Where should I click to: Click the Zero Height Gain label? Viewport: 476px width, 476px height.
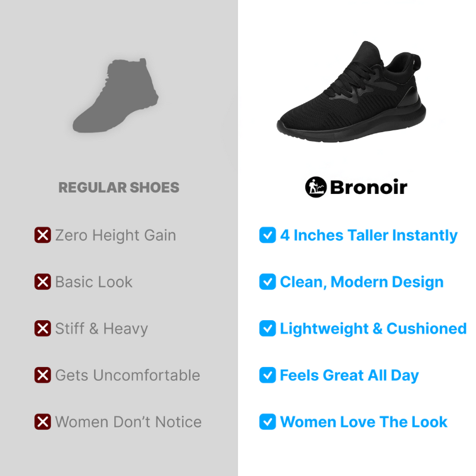(115, 236)
